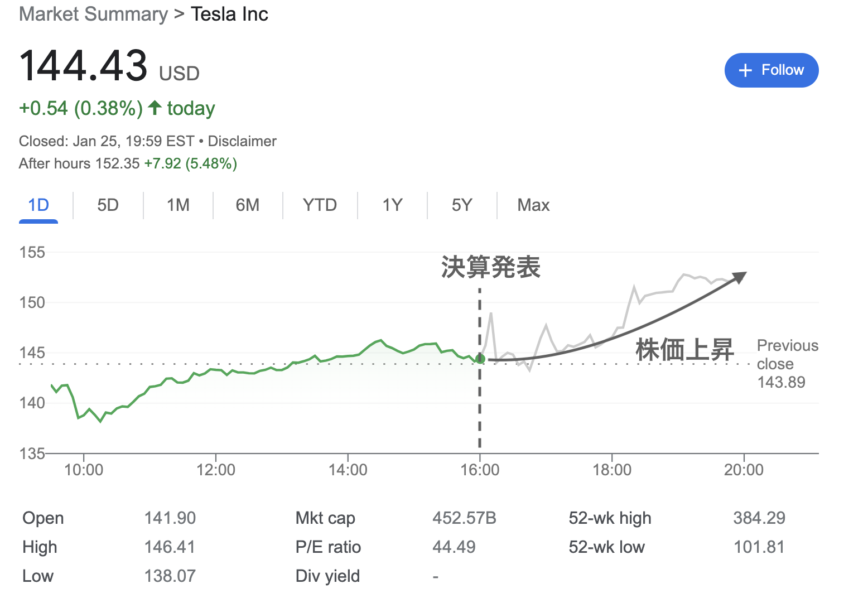Viewport: 868px width, 598px height.
Task: Click the plus icon in the Follow button
Action: [x=745, y=70]
